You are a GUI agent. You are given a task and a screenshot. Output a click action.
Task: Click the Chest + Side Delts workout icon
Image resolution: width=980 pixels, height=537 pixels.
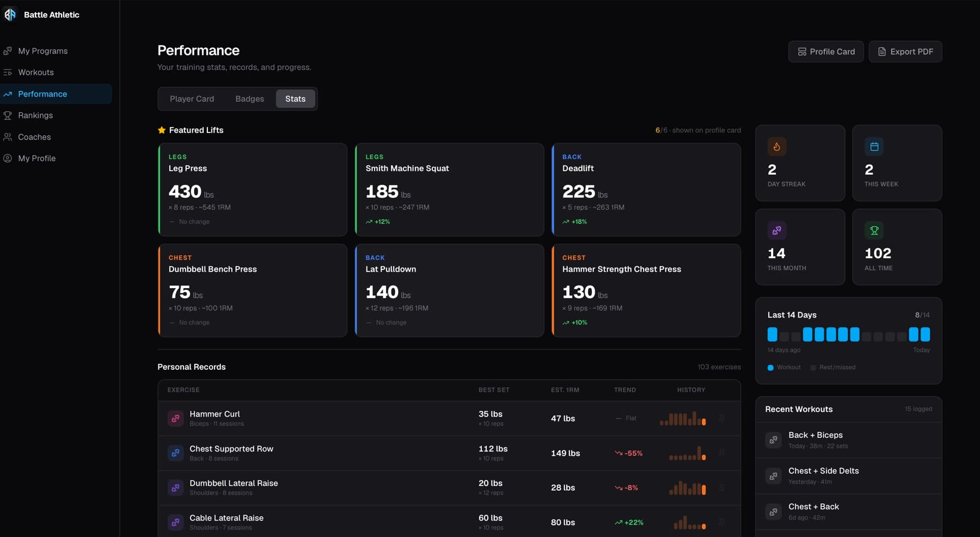tap(773, 476)
